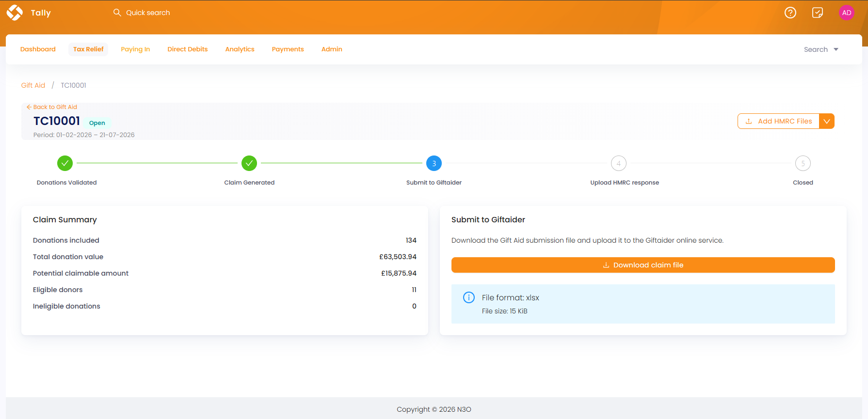The height and width of the screenshot is (419, 868).
Task: Click the Tally brand name
Action: pyautogui.click(x=41, y=13)
